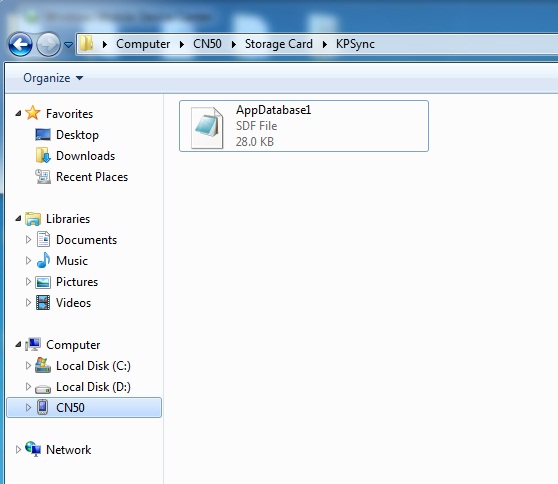
Task: Expand the Videos library
Action: pos(28,302)
